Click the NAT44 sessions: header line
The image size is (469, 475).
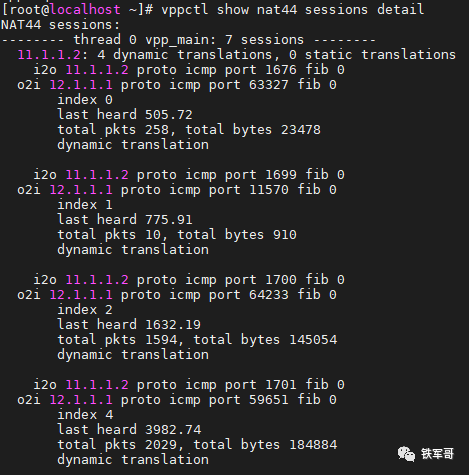coord(61,25)
